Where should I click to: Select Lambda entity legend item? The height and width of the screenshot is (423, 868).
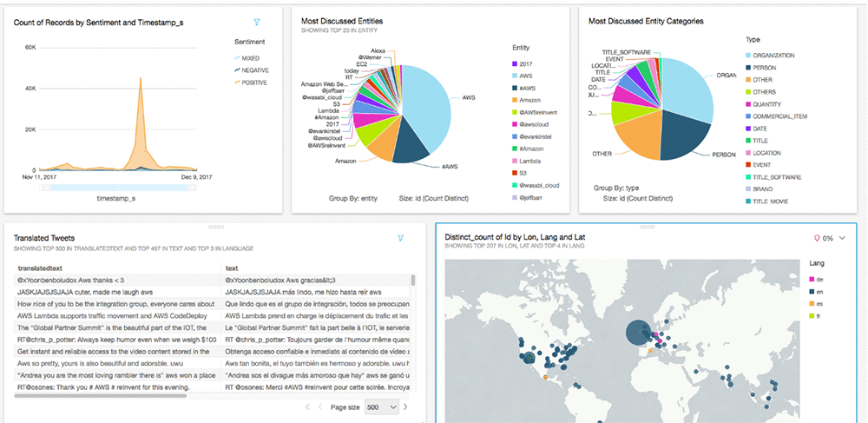(x=527, y=161)
